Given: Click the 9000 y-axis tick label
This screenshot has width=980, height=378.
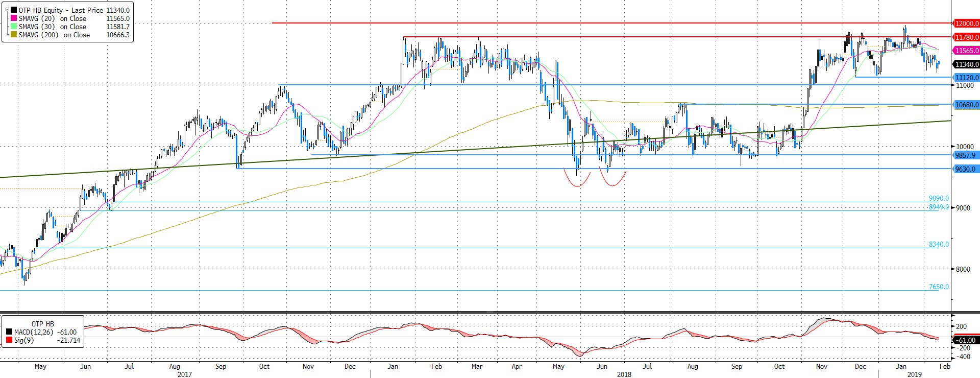Looking at the screenshot, I should pyautogui.click(x=963, y=208).
